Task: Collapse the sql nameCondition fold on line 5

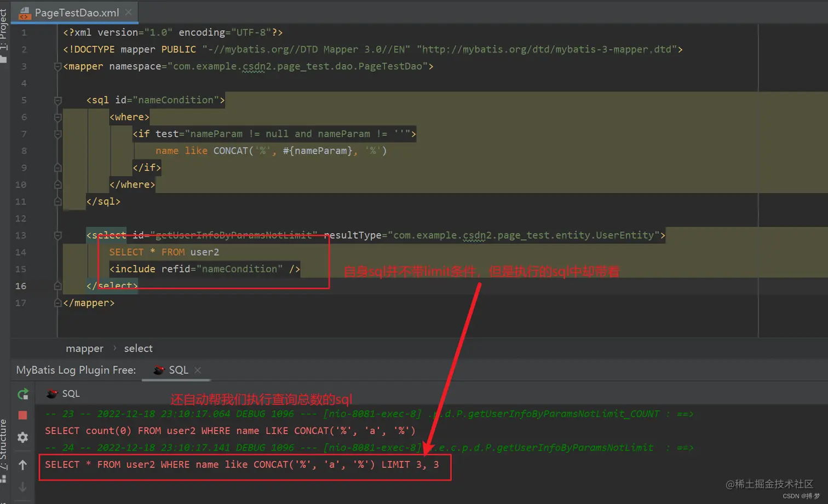Action: tap(58, 101)
